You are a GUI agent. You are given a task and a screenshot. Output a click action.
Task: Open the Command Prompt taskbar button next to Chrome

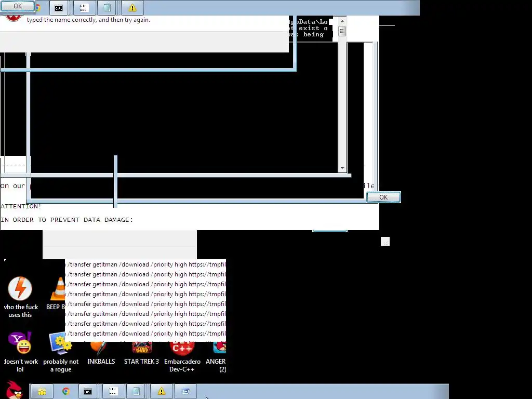point(88,392)
